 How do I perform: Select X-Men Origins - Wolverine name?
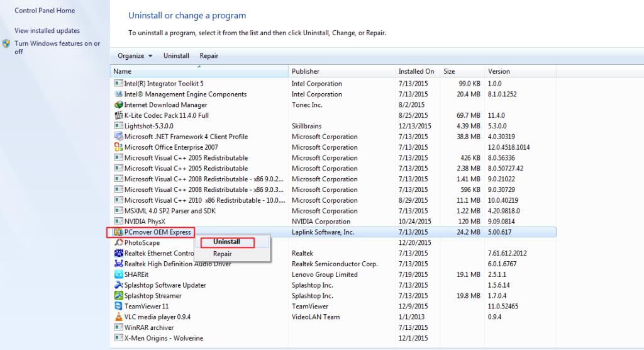pyautogui.click(x=164, y=338)
